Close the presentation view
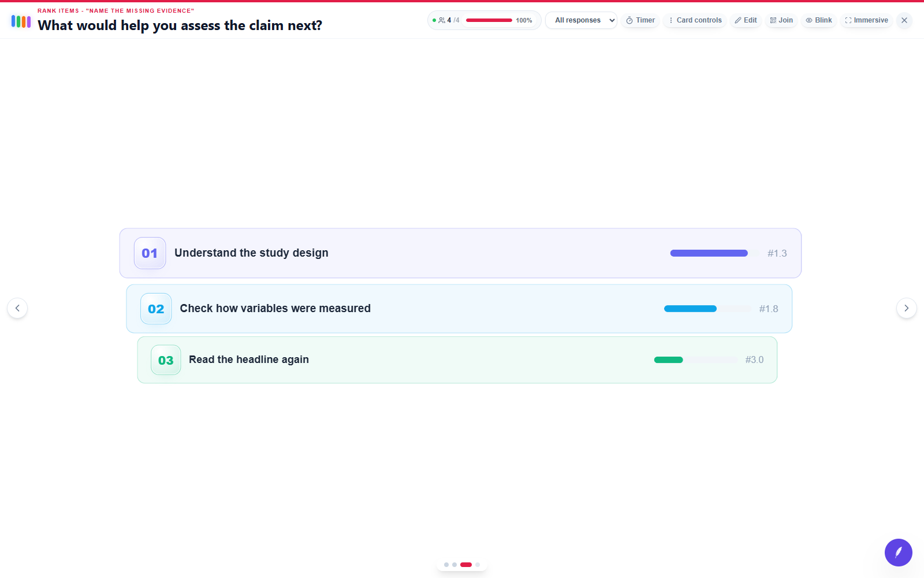This screenshot has height=578, width=924. click(904, 20)
